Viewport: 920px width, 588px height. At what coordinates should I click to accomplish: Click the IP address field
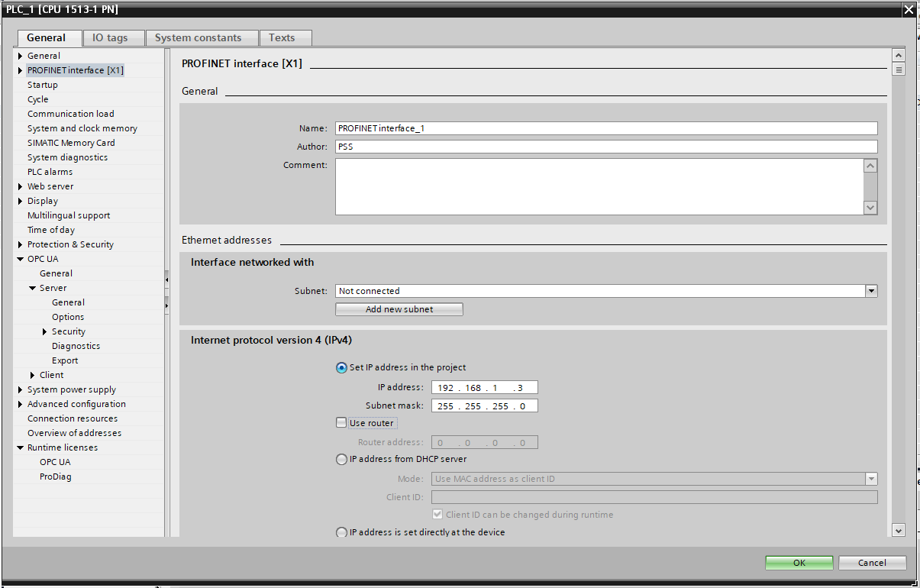coord(485,388)
